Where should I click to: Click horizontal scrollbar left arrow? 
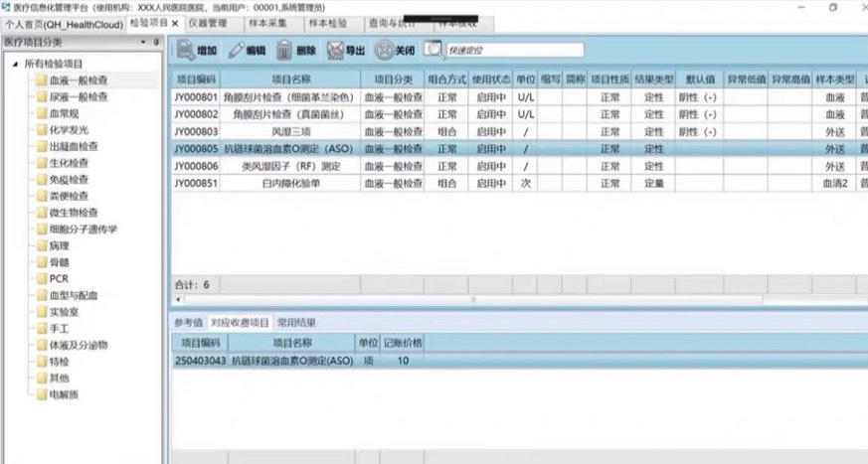[x=178, y=300]
